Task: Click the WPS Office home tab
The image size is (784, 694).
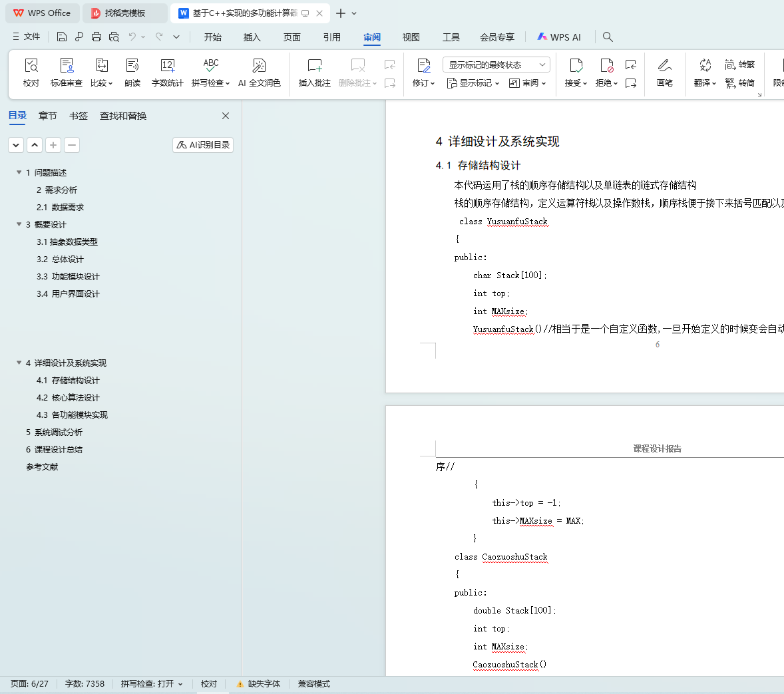Action: (42, 13)
